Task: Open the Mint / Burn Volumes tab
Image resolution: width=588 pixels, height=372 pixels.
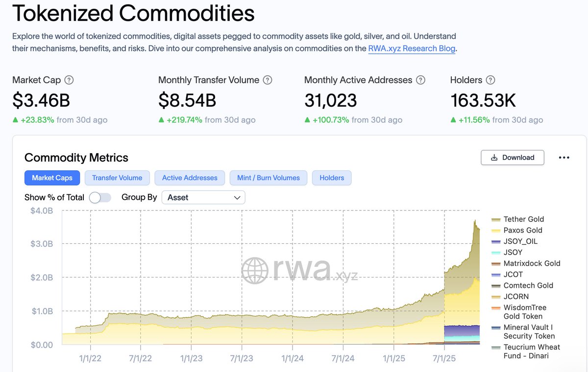Action: (x=269, y=178)
